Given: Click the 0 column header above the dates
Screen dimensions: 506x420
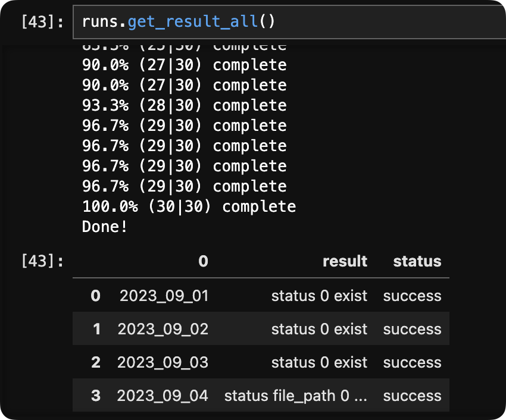Looking at the screenshot, I should pos(203,261).
